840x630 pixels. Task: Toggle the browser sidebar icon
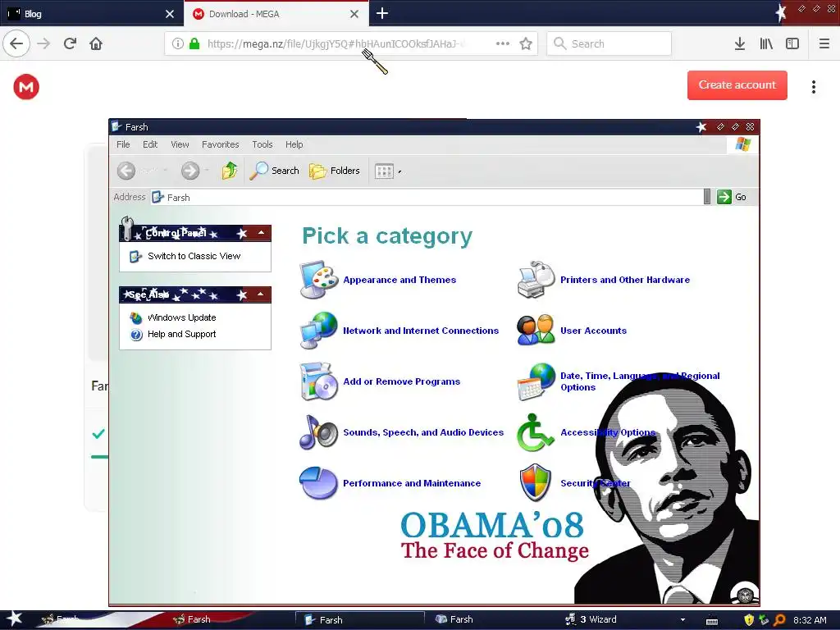pos(792,43)
